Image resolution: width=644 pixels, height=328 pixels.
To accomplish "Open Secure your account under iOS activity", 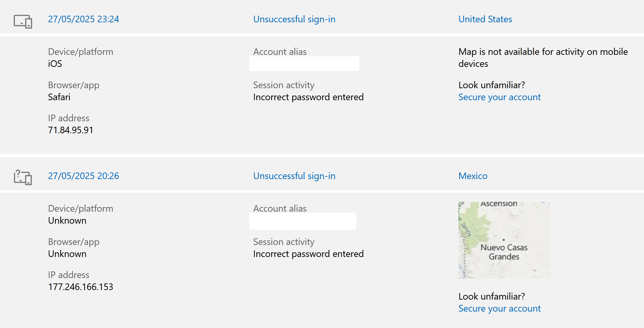I will point(499,97).
